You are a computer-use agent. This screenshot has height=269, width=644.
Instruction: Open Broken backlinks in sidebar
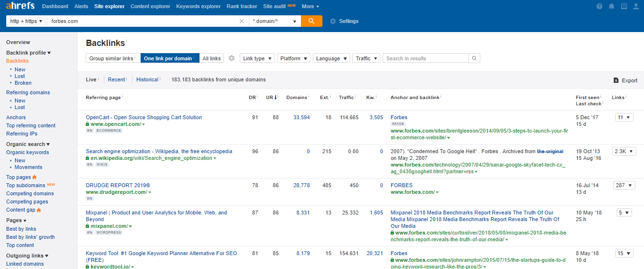click(x=23, y=83)
